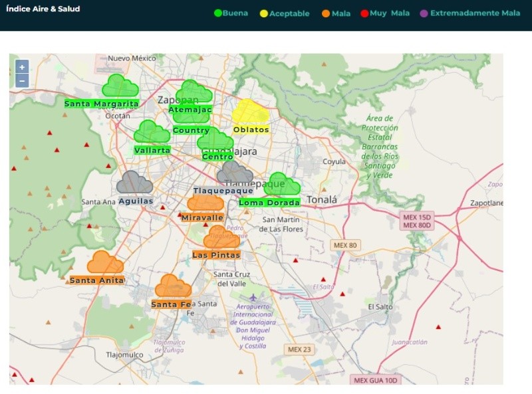Zoom out the map with minus button
This screenshot has height=394, width=532.
pos(22,81)
